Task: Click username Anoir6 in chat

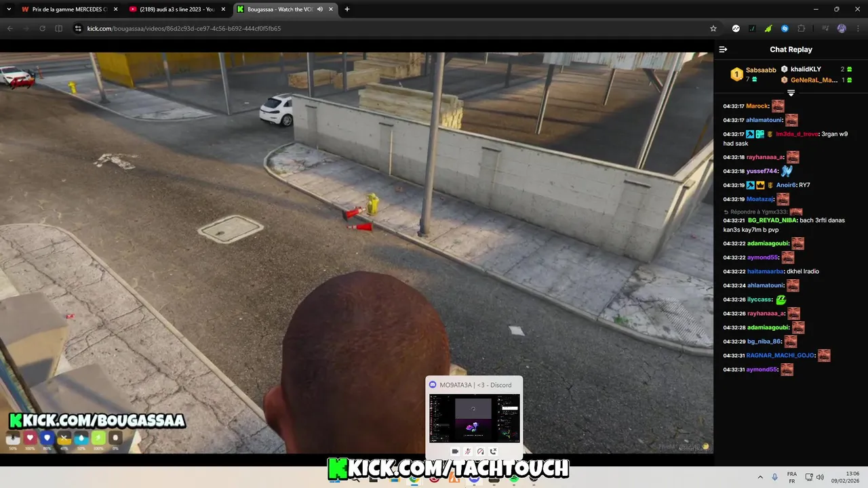Action: (x=785, y=185)
